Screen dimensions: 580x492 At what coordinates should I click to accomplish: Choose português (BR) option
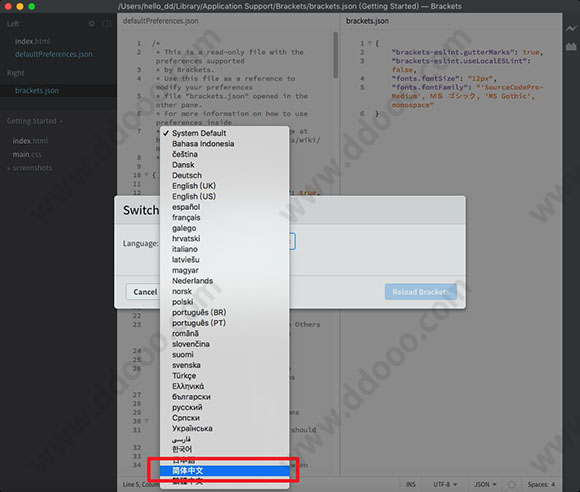pyautogui.click(x=225, y=313)
